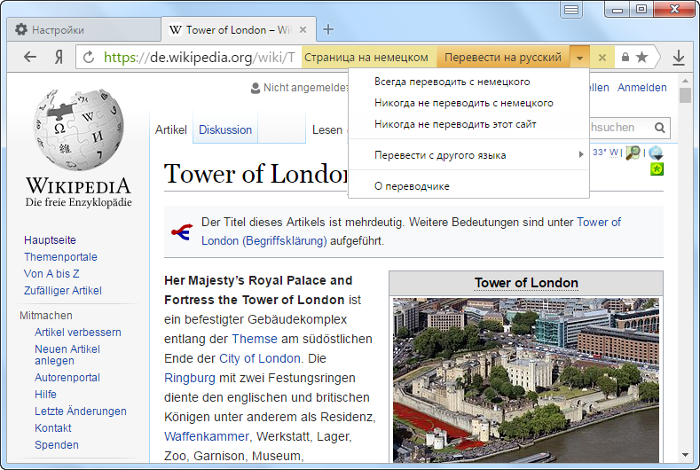This screenshot has height=470, width=700.
Task: Click the user icon beside Nicht angemeldet
Action: tap(255, 88)
